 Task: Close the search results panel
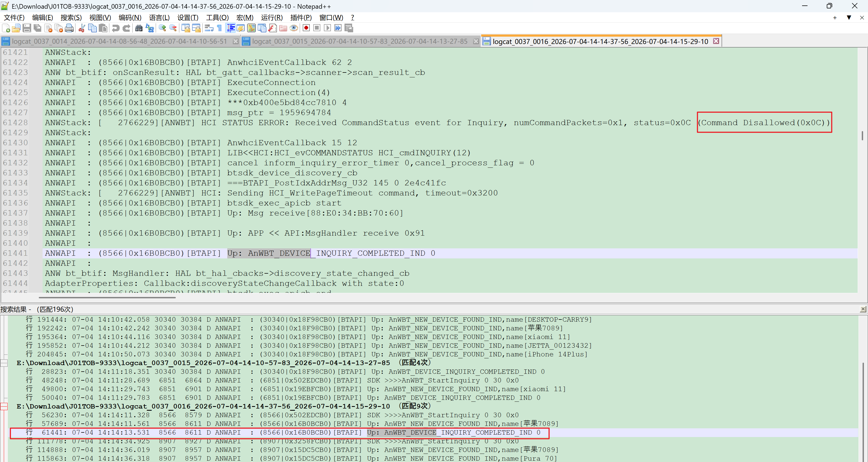pos(863,309)
